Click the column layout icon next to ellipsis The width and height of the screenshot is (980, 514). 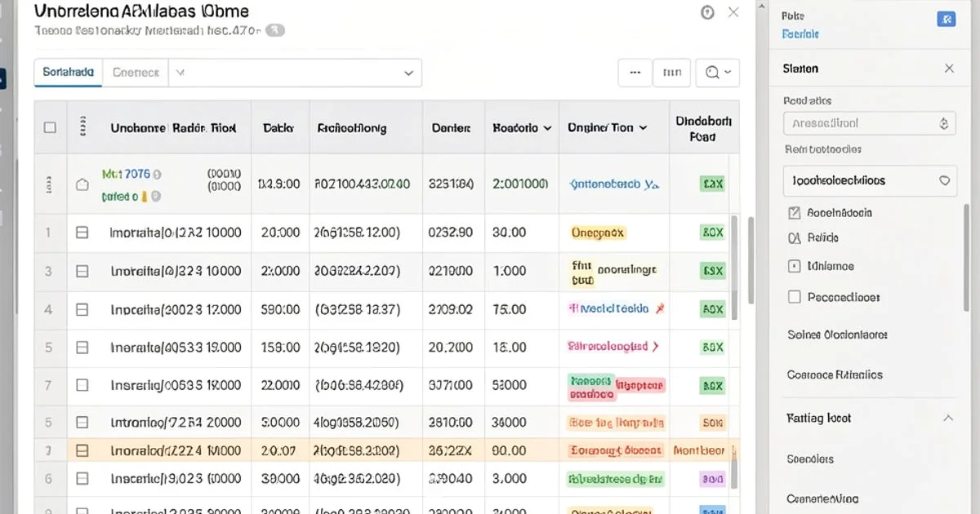click(671, 72)
